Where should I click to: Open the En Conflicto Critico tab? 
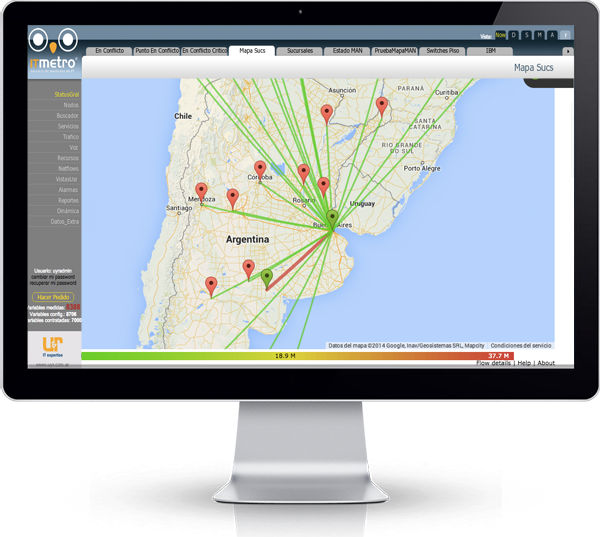point(204,51)
